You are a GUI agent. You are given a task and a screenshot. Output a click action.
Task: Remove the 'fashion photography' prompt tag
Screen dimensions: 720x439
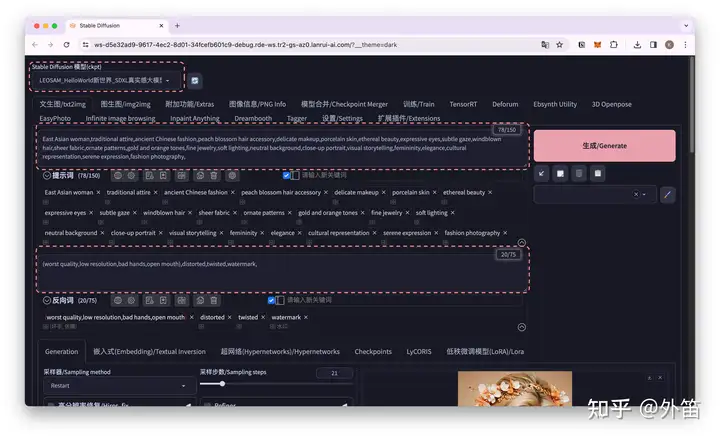(505, 233)
